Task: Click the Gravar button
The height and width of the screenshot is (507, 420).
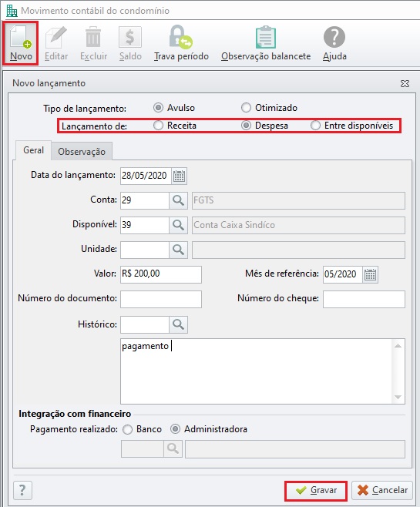Action: [x=316, y=490]
